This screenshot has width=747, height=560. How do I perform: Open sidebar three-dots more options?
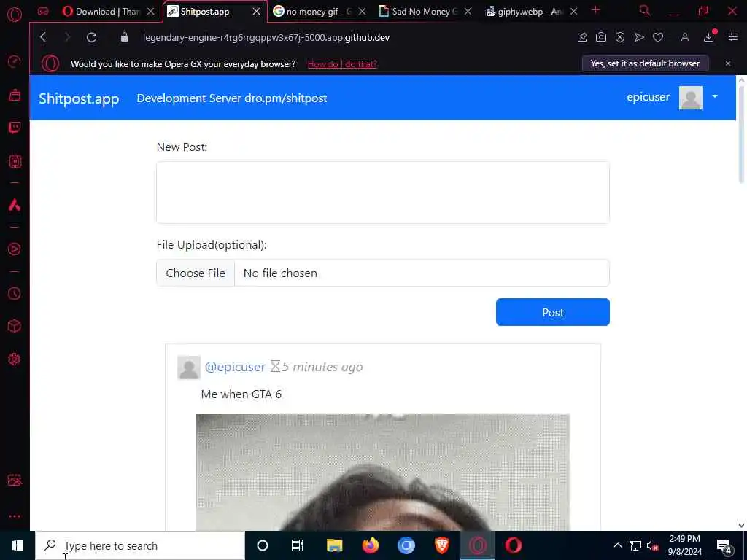tap(15, 516)
